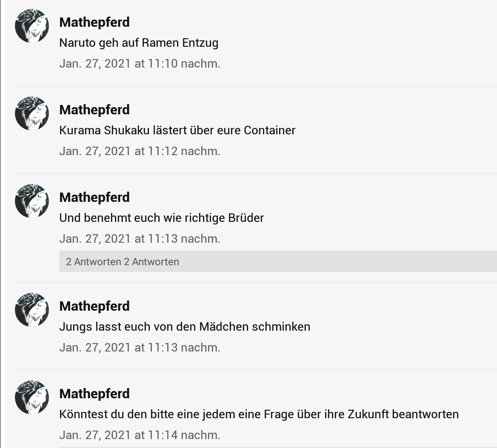Click avatar beside the richtige Brüder comment
Viewport: 497px width, 448px height.
(x=31, y=201)
